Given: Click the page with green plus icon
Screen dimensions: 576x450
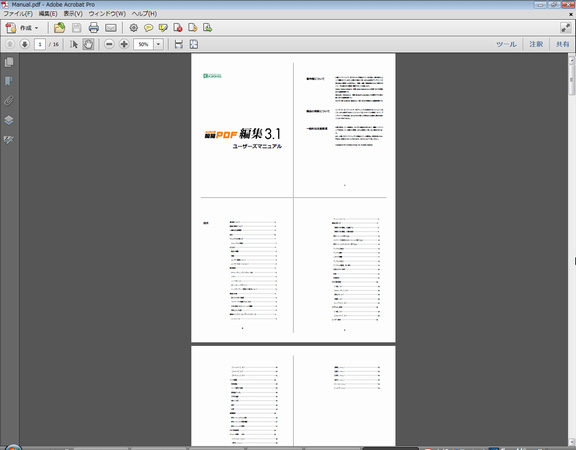Looking at the screenshot, I should coord(207,28).
